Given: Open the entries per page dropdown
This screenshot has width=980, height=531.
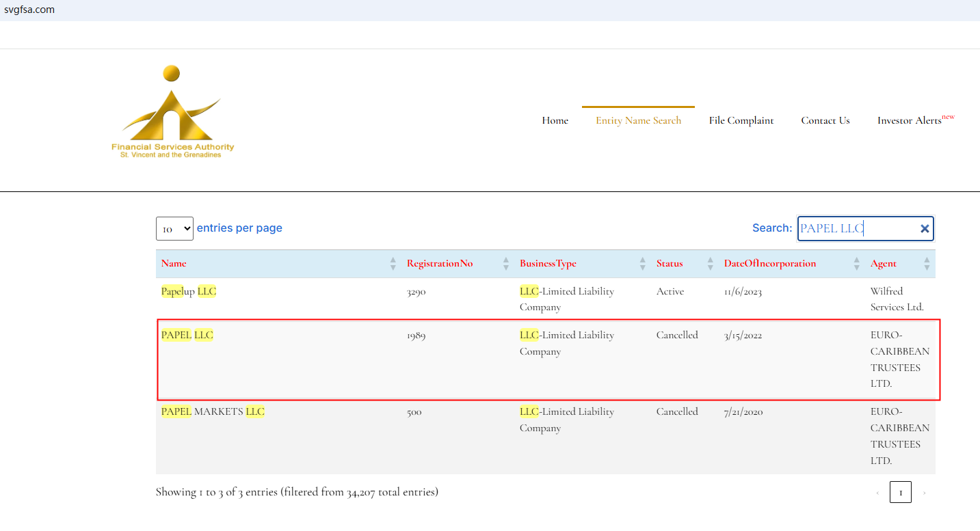Looking at the screenshot, I should pos(174,229).
